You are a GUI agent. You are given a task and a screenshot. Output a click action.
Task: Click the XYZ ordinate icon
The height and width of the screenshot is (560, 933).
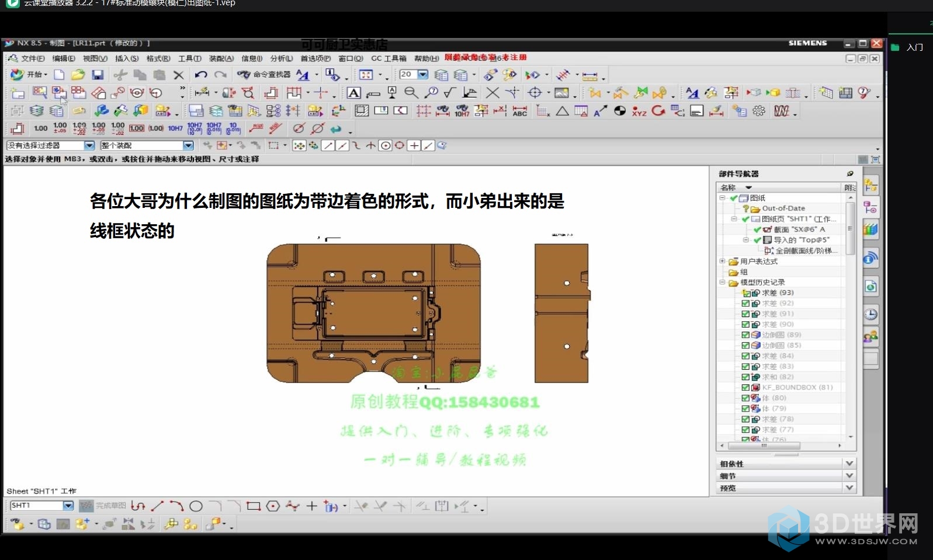639,111
